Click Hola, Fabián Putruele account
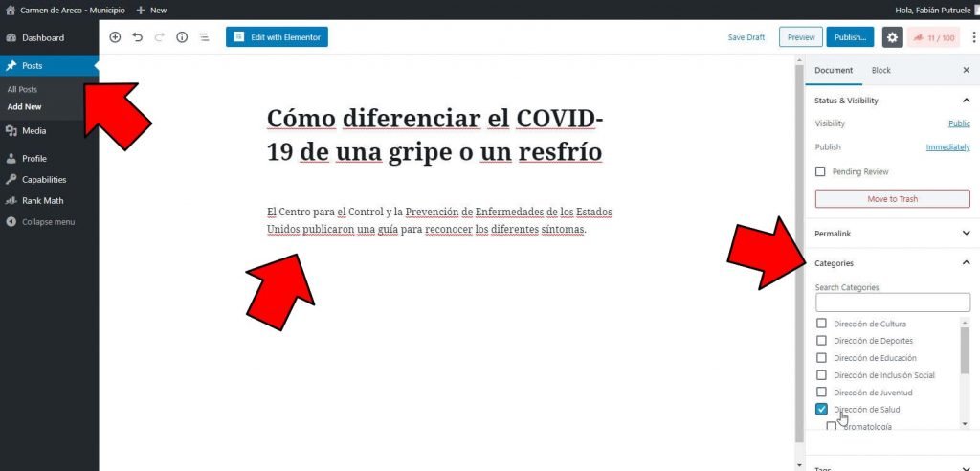980x471 pixels. click(x=934, y=10)
